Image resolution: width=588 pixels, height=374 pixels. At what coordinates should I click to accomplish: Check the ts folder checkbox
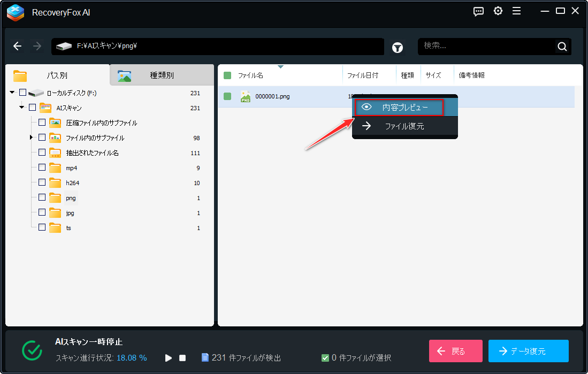pyautogui.click(x=42, y=227)
